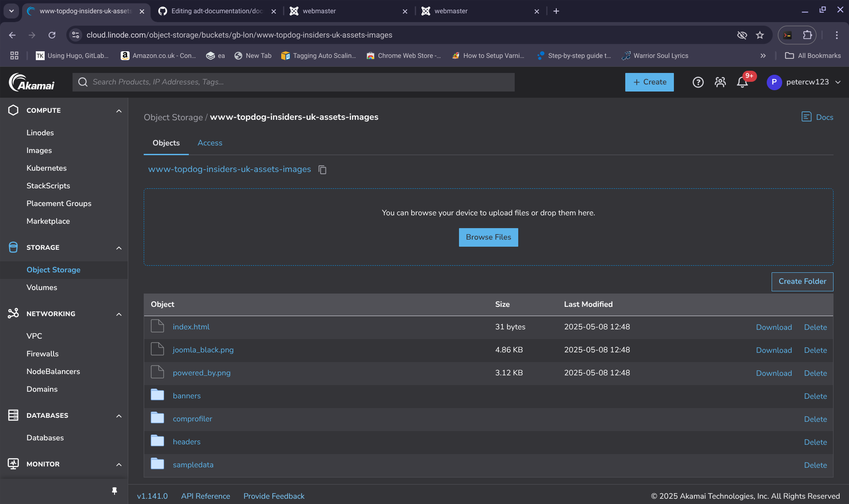Collapse the Networking section

(x=119, y=314)
